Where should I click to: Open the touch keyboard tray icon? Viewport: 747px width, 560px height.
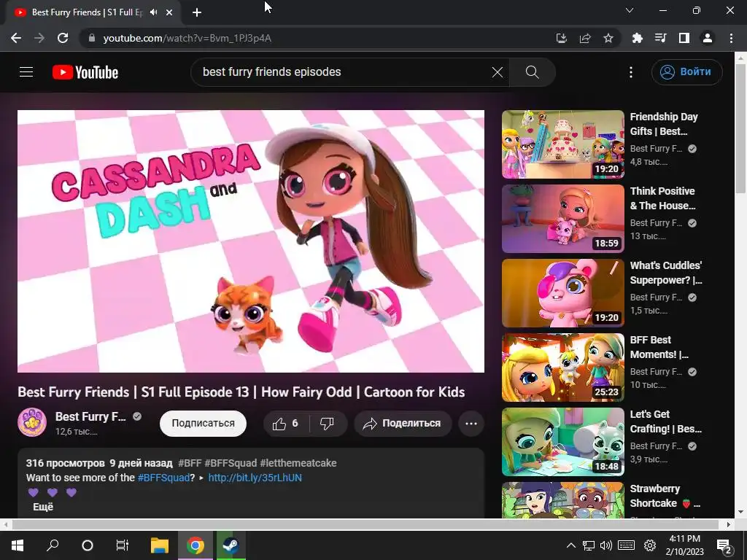627,545
